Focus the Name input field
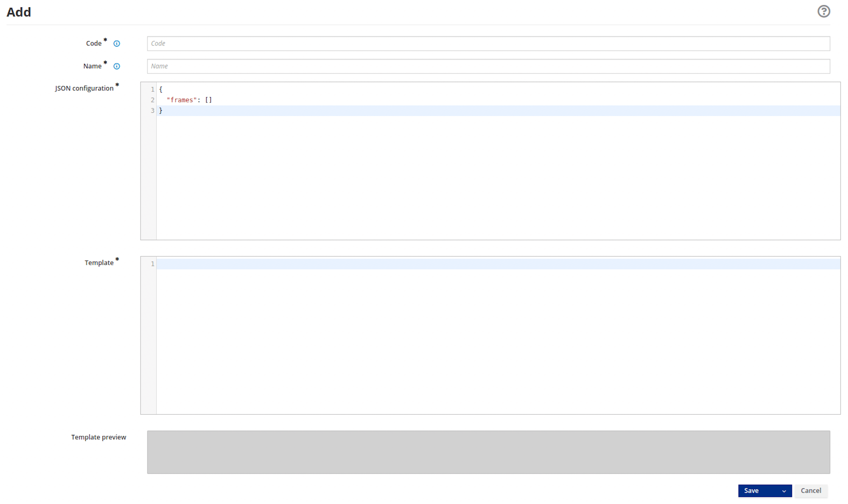Screen dimensions: 848x504 tap(488, 66)
